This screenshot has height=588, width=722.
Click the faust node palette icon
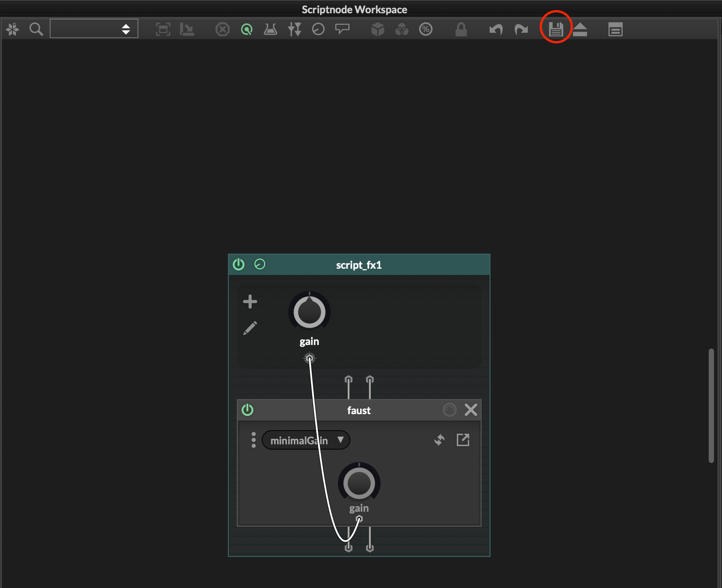click(450, 410)
